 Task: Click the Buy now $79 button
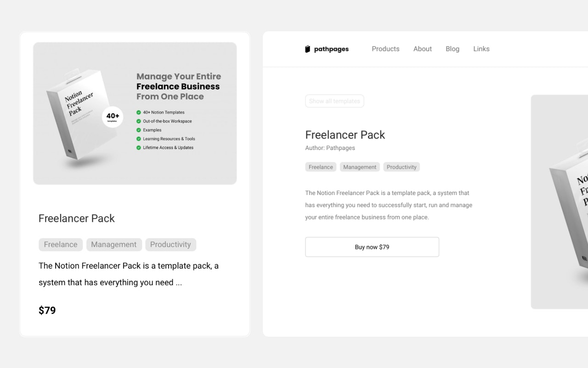click(372, 247)
